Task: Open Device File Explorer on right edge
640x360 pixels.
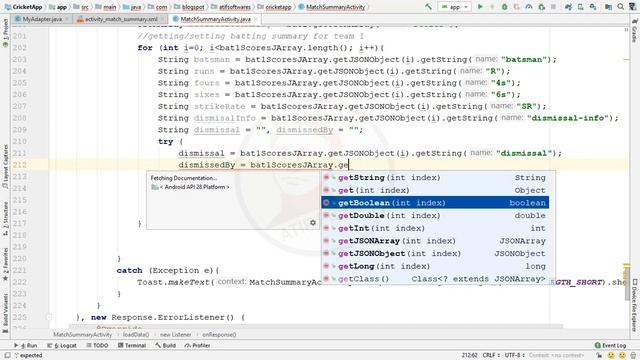Action: [634, 305]
